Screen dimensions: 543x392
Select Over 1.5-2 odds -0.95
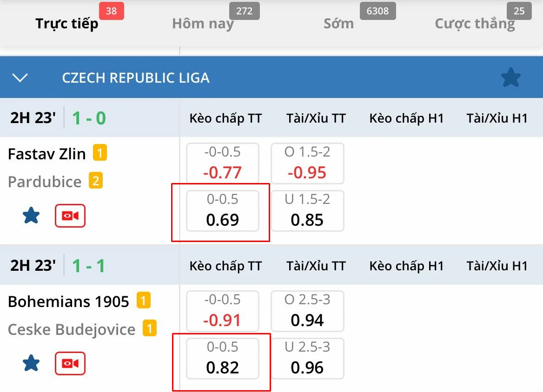(x=307, y=163)
